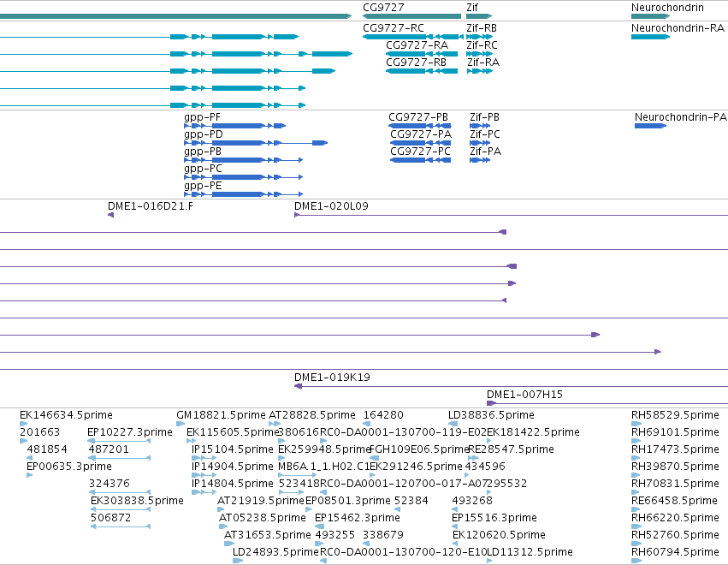
Task: Click the Zif-RC transcript label
Action: coord(482,45)
